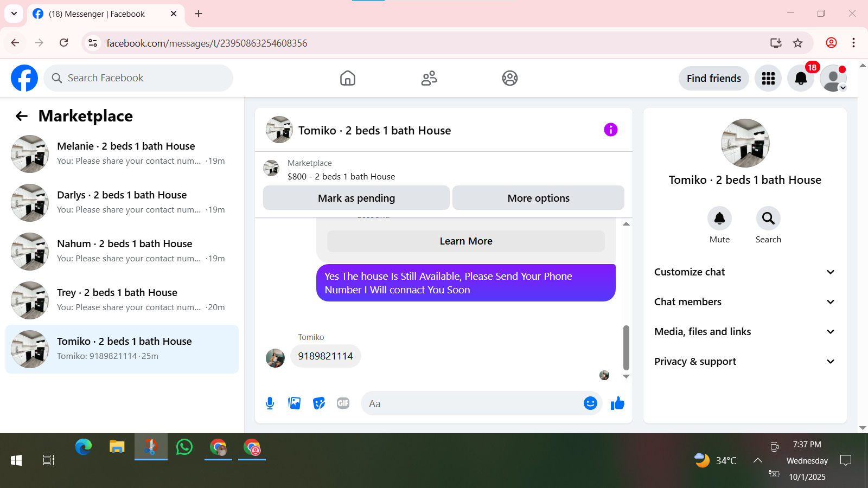Viewport: 868px width, 488px height.
Task: Attach a file using the photo icon
Action: (295, 403)
